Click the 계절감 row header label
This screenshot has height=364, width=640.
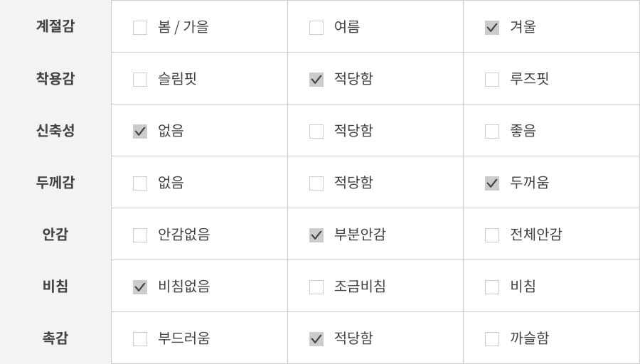coord(55,26)
